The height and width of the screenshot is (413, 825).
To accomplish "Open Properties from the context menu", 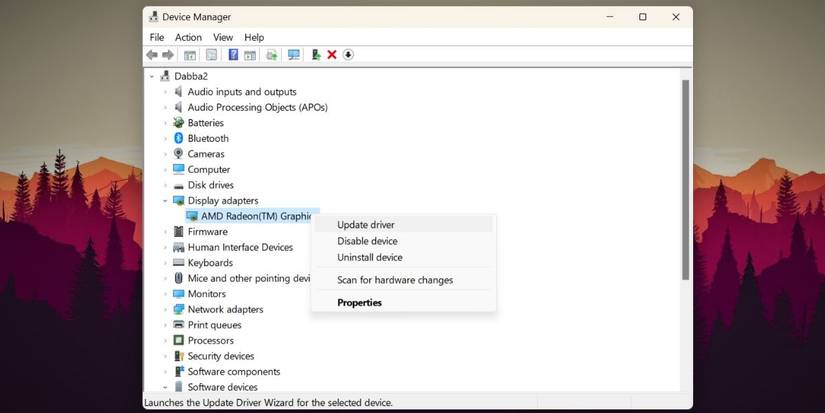I will pyautogui.click(x=403, y=303).
